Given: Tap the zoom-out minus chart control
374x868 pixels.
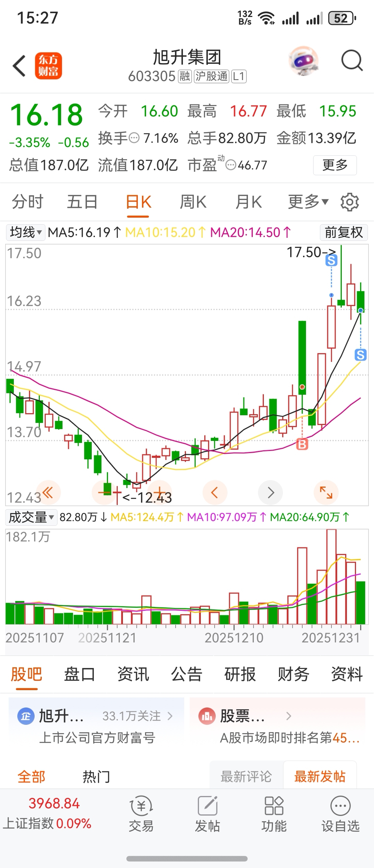Looking at the screenshot, I should [x=104, y=492].
